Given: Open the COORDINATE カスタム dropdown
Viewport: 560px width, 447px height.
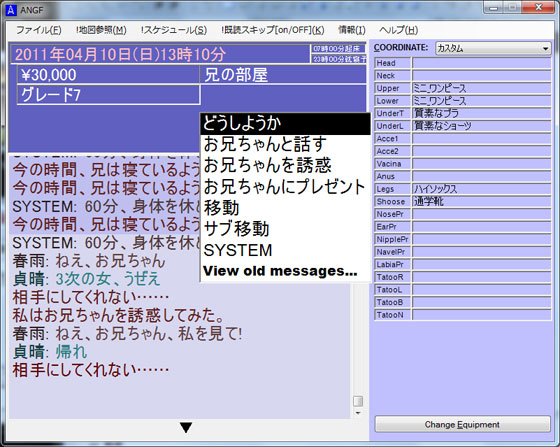Looking at the screenshot, I should pyautogui.click(x=493, y=48).
